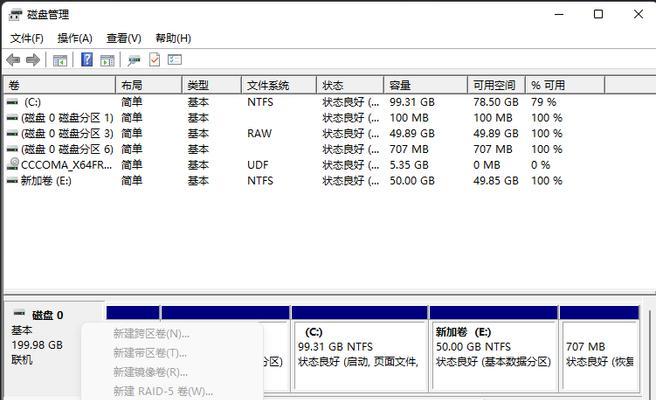Toggle the console tree pane icon

[x=60, y=60]
